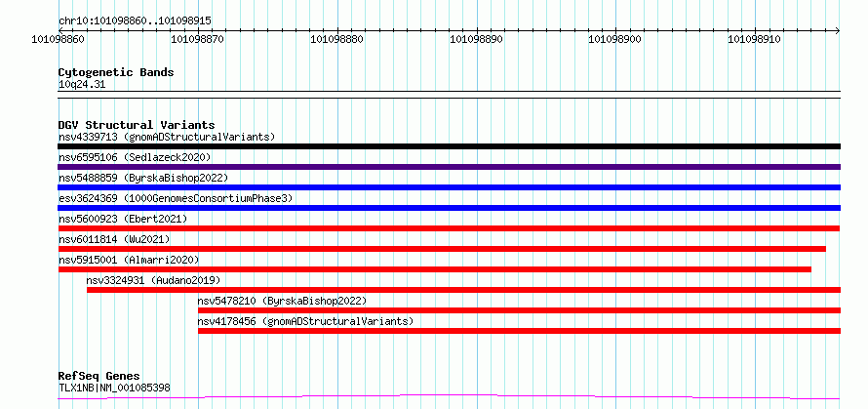Click the 101098860 ruler coordinate

(59, 40)
